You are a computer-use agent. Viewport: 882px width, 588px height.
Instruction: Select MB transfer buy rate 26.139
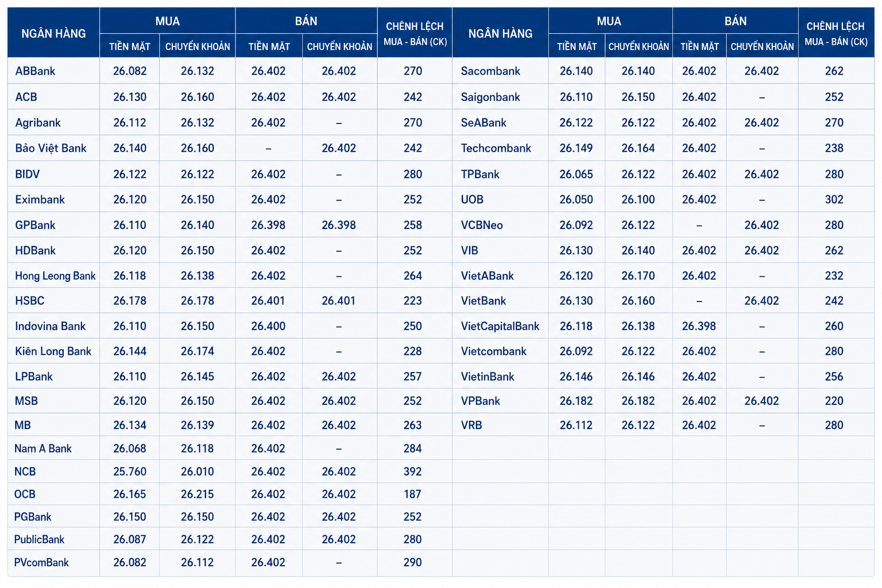(198, 425)
